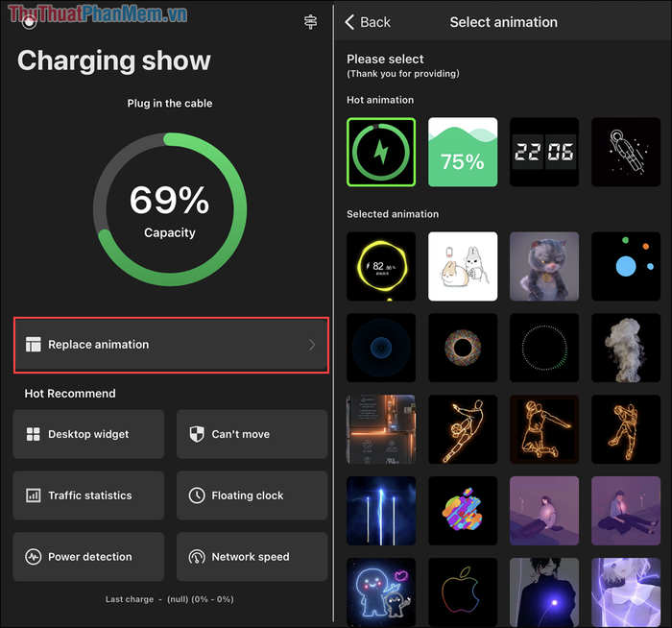
Task: Click the Replace animation chevron arrow
Action: (x=312, y=345)
